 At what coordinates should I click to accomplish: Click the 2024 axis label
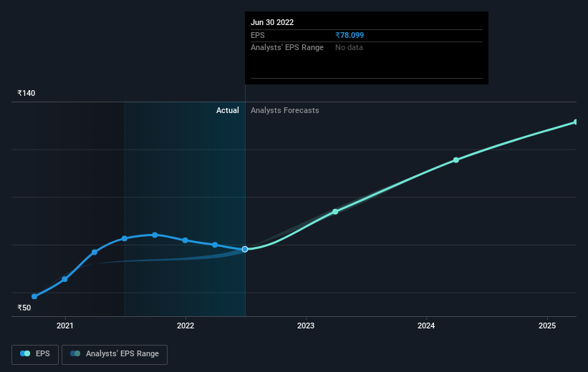pos(426,325)
